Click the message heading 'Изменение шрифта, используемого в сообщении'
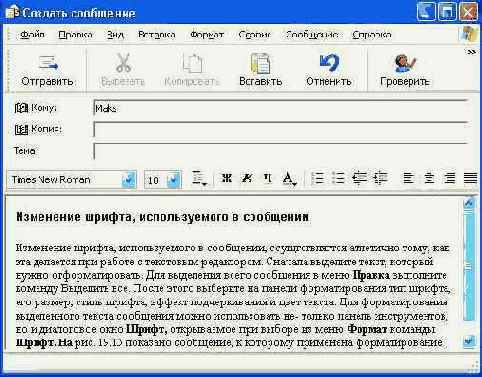This screenshot has width=482, height=377. [x=163, y=217]
